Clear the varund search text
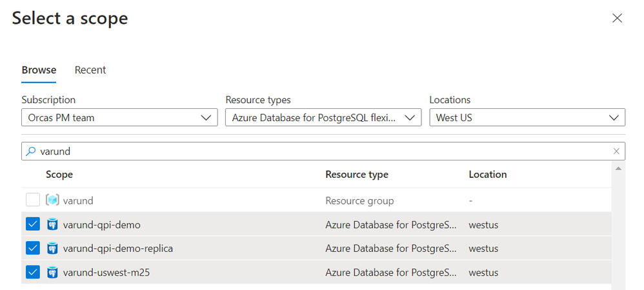Image resolution: width=644 pixels, height=290 pixels. tap(616, 151)
